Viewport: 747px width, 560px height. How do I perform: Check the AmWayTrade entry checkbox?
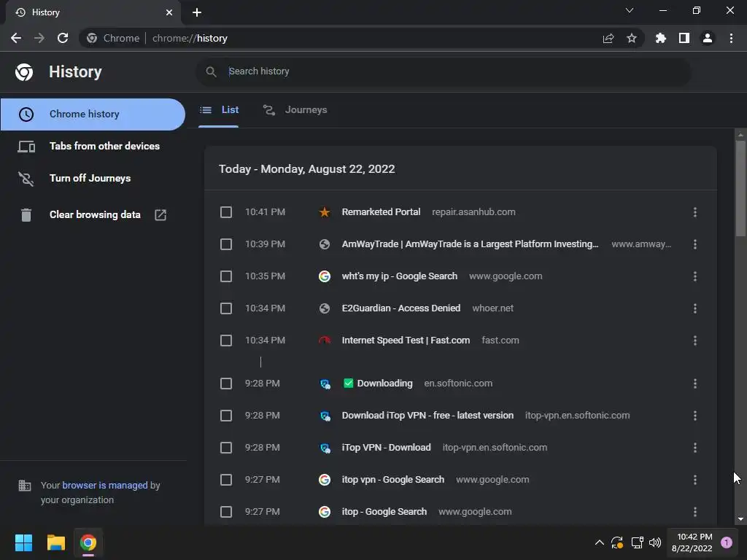[x=226, y=244]
